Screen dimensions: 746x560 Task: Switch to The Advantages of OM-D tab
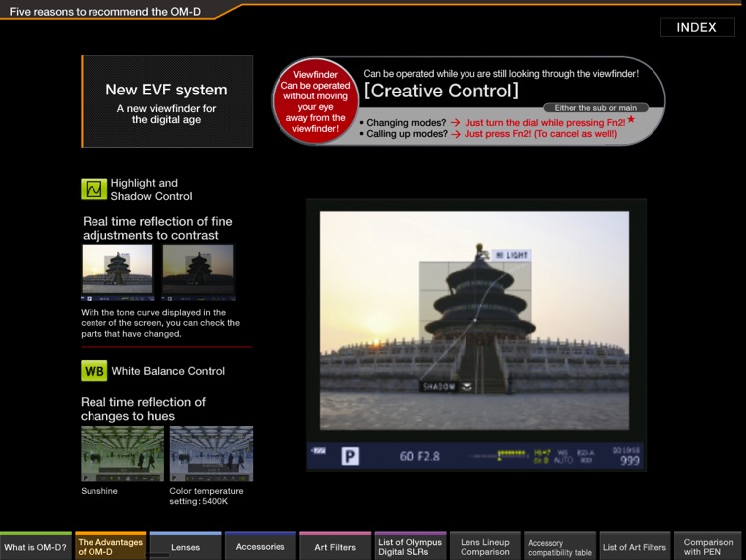[x=110, y=546]
